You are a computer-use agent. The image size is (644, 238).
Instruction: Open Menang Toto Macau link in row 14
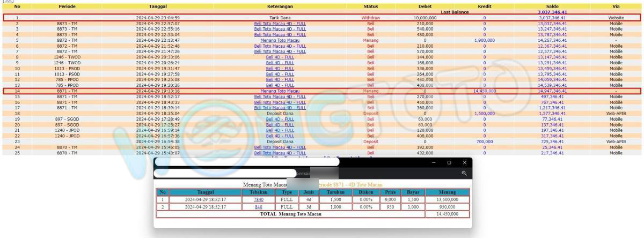click(280, 91)
